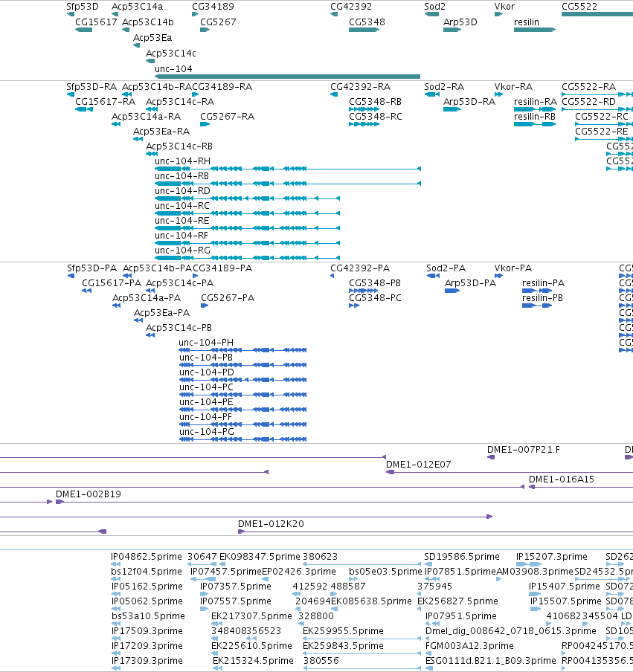Screen dimensions: 633x672
Task: Click the CG34189 gene label
Action: pyautogui.click(x=213, y=7)
